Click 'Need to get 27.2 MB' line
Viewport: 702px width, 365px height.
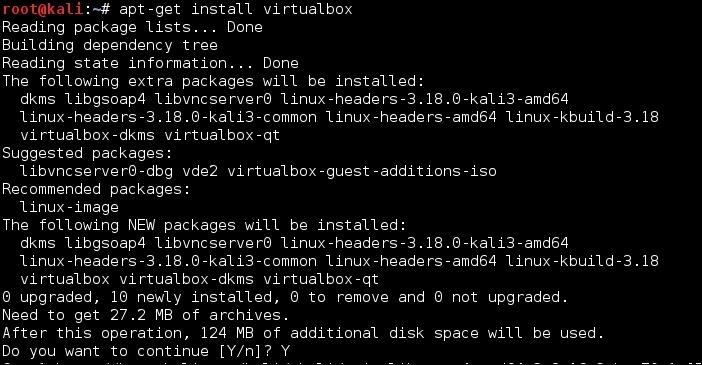pyautogui.click(x=146, y=315)
